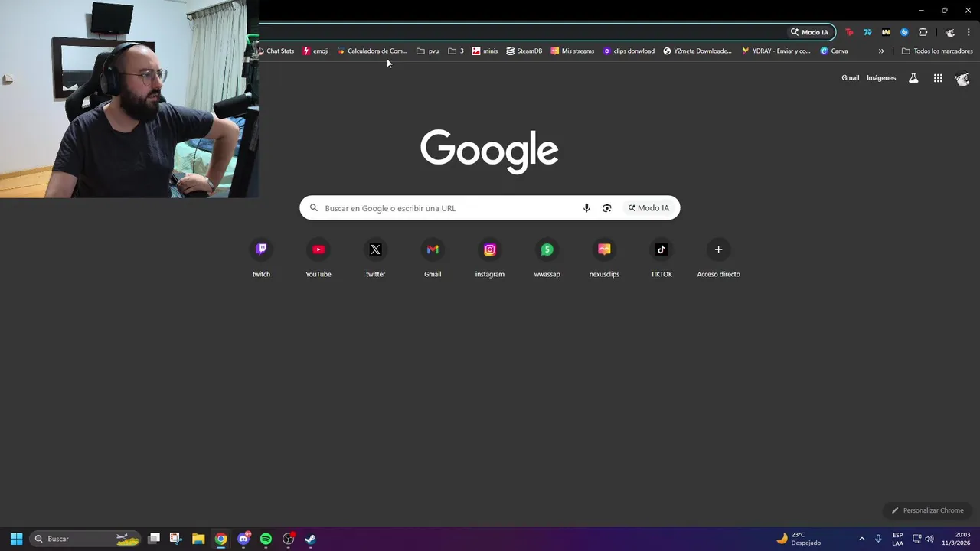This screenshot has width=980, height=551.
Task: Open the red Tp extension icon
Action: 849,32
